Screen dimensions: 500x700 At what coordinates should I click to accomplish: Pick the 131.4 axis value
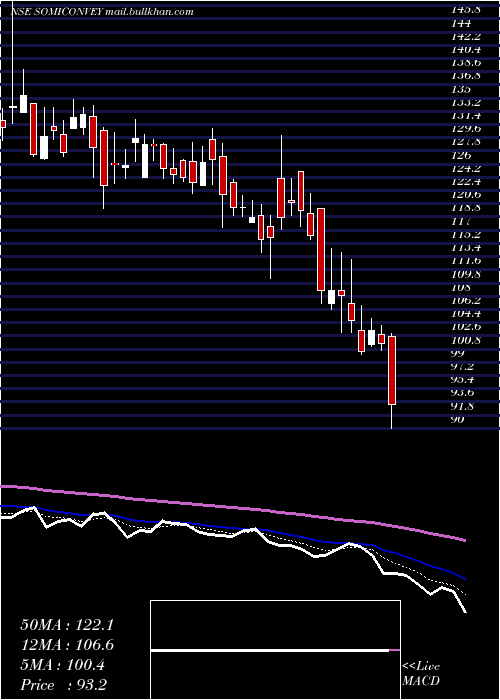tap(468, 115)
